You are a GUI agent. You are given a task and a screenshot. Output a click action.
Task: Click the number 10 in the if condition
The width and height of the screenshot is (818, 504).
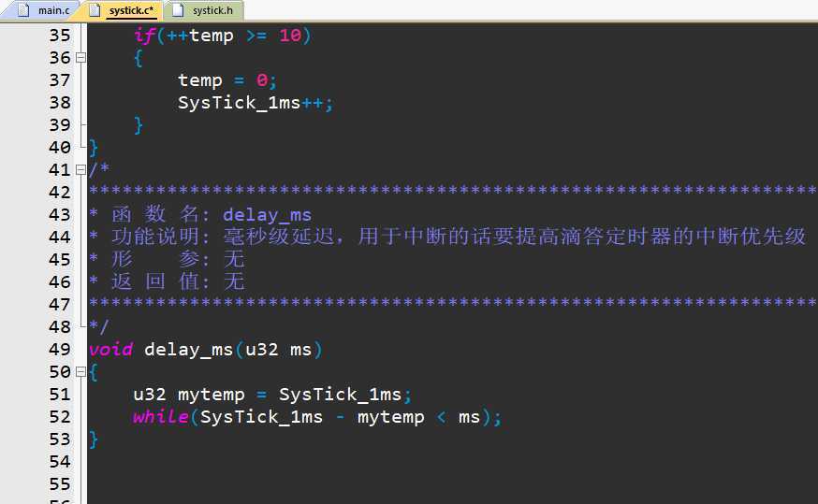click(x=290, y=36)
